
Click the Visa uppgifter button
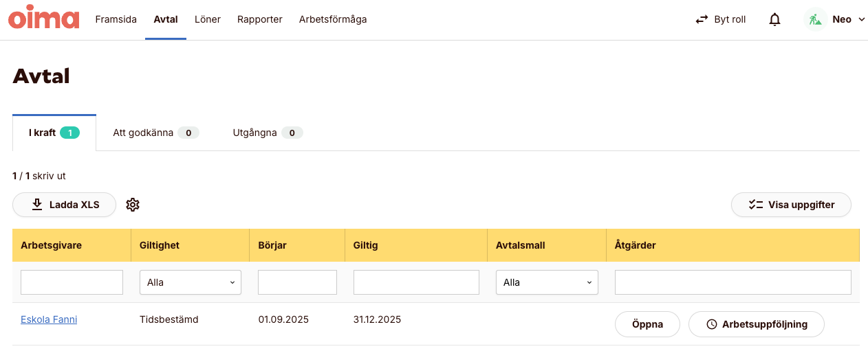791,205
